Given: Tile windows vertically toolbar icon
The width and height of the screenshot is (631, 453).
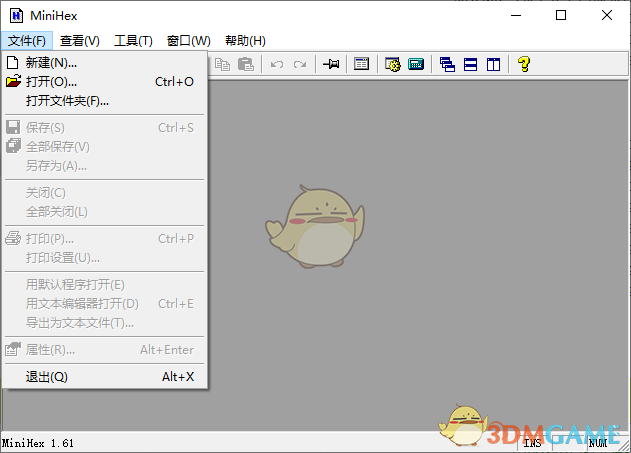Looking at the screenshot, I should pos(493,64).
